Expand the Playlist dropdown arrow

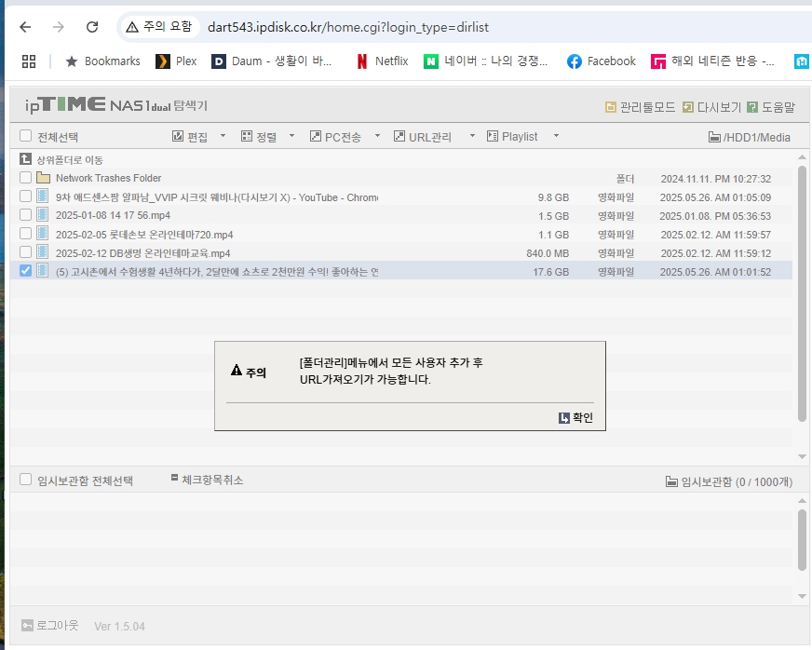[x=556, y=136]
